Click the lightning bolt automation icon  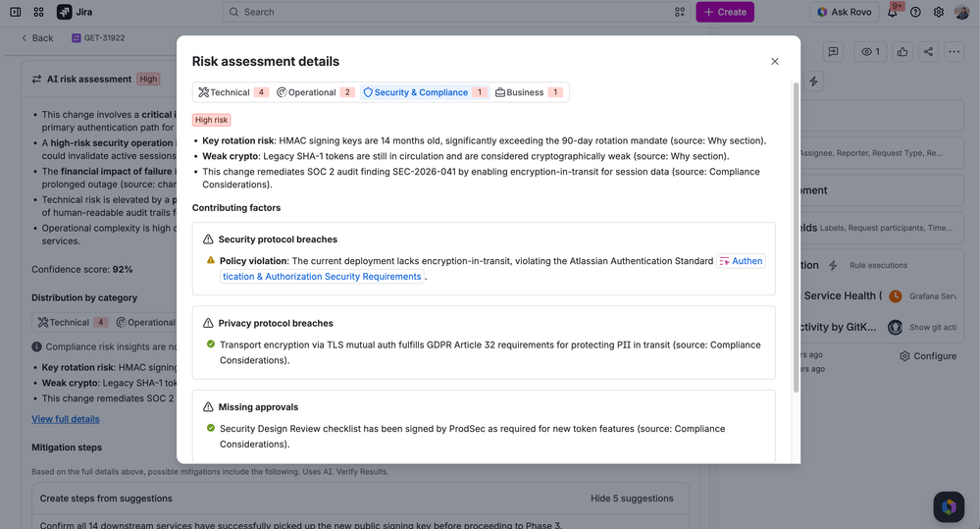coord(813,81)
